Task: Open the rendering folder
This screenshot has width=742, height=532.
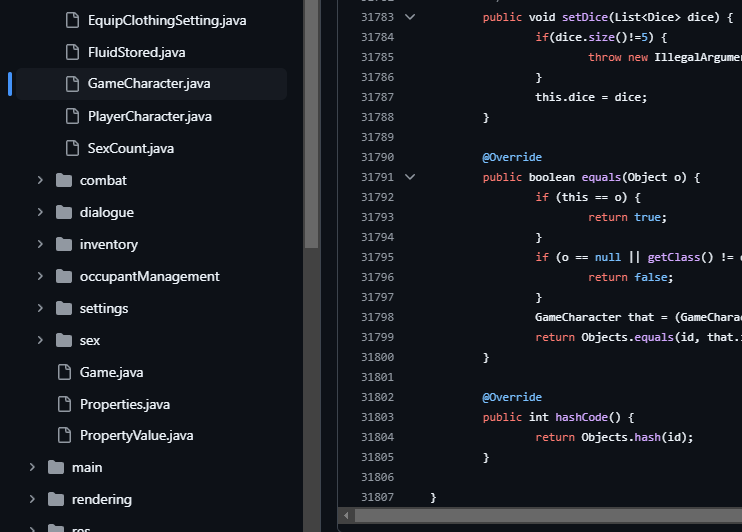Action: click(x=102, y=499)
